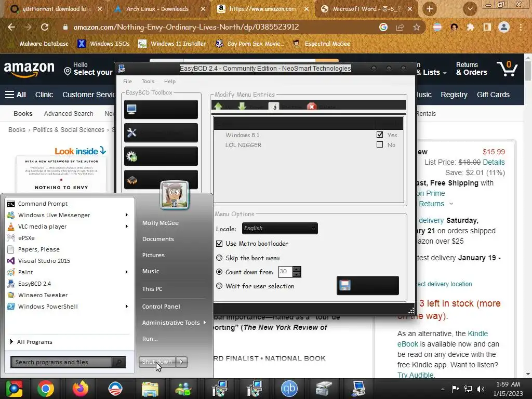Click the Firefox icon on the taskbar

(x=81, y=389)
